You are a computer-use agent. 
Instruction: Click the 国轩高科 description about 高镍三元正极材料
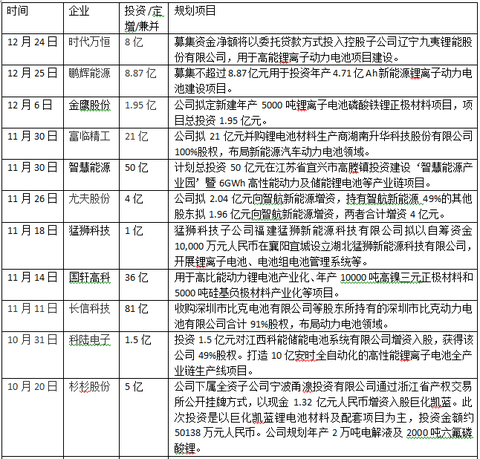coord(323,285)
